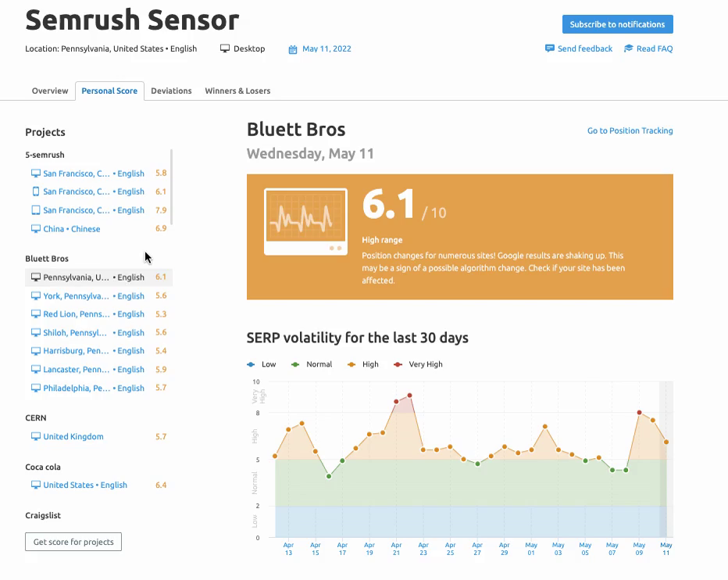
Task: Click the Send feedback chat icon
Action: click(x=550, y=48)
